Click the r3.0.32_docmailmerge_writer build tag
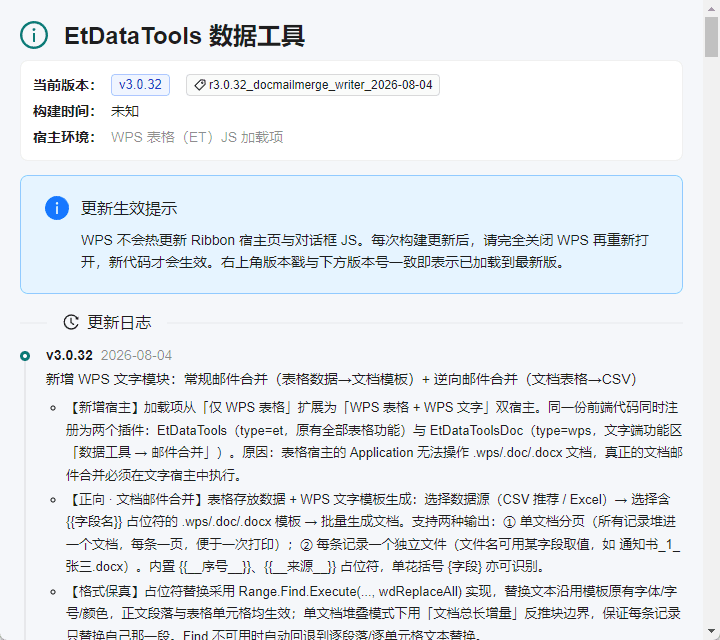 click(313, 85)
